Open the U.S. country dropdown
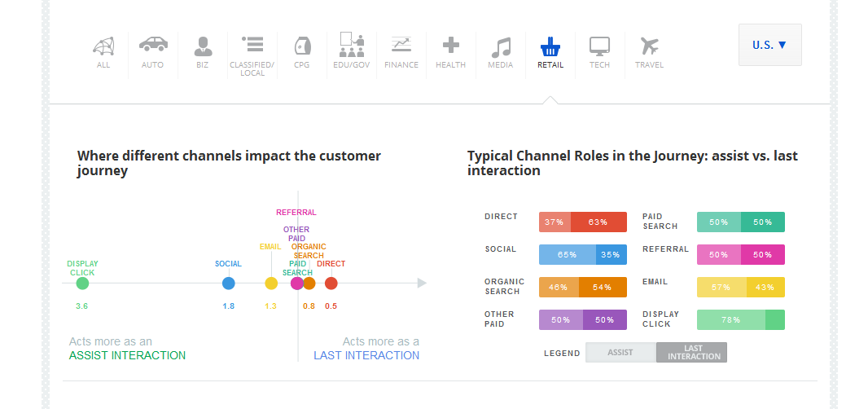Screen dimensions: 868x409 769,45
